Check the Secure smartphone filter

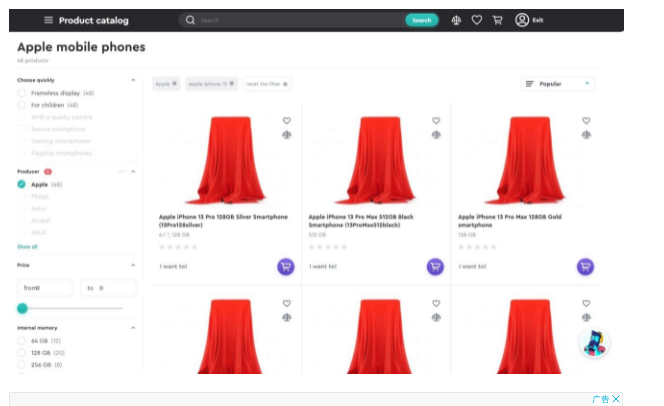point(22,129)
